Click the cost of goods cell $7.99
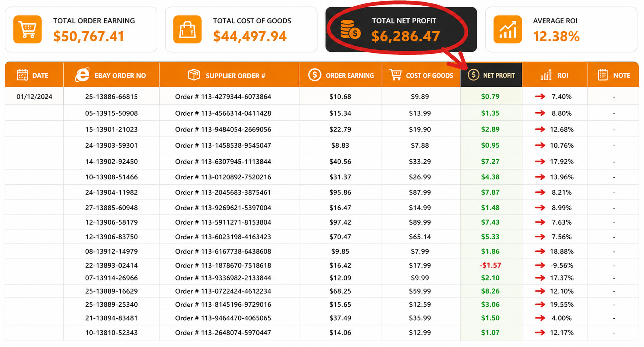The width and height of the screenshot is (644, 347). (x=420, y=251)
